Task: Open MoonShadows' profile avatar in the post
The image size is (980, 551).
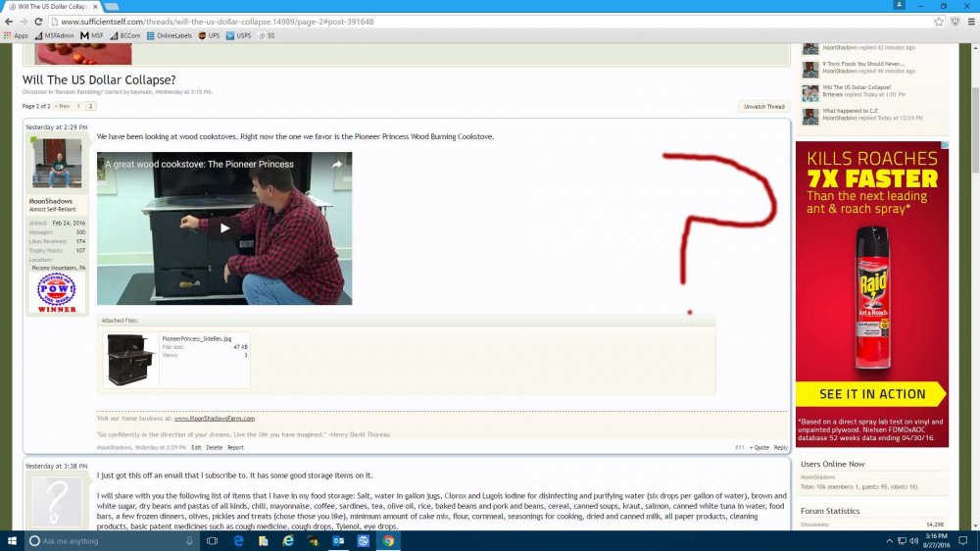Action: pyautogui.click(x=57, y=163)
